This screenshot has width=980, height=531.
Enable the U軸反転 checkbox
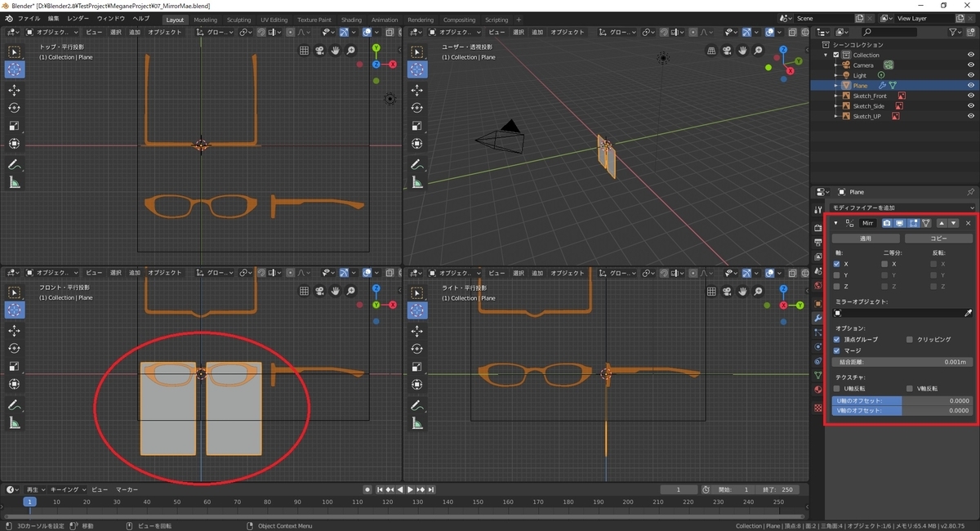coord(836,389)
